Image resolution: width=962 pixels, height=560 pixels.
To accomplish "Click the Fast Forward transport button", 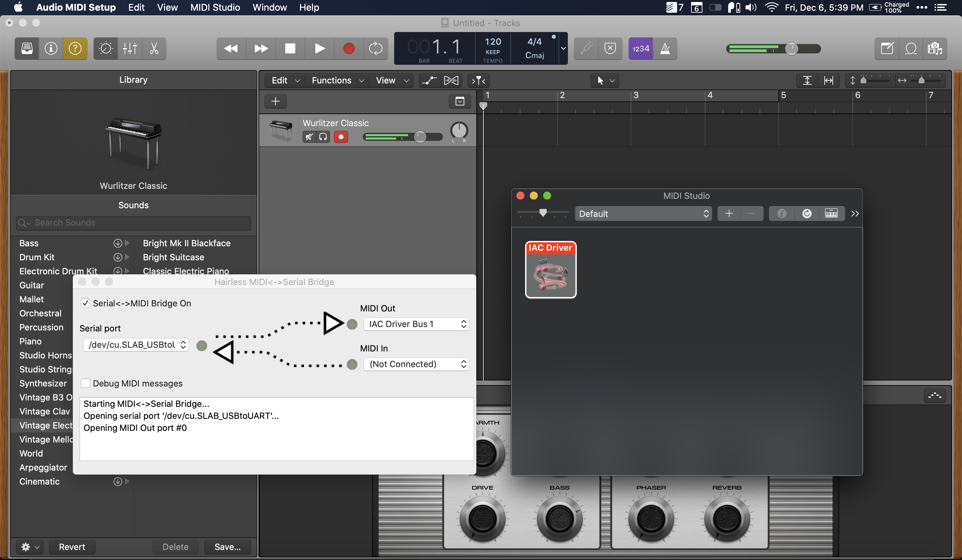I will (x=261, y=48).
